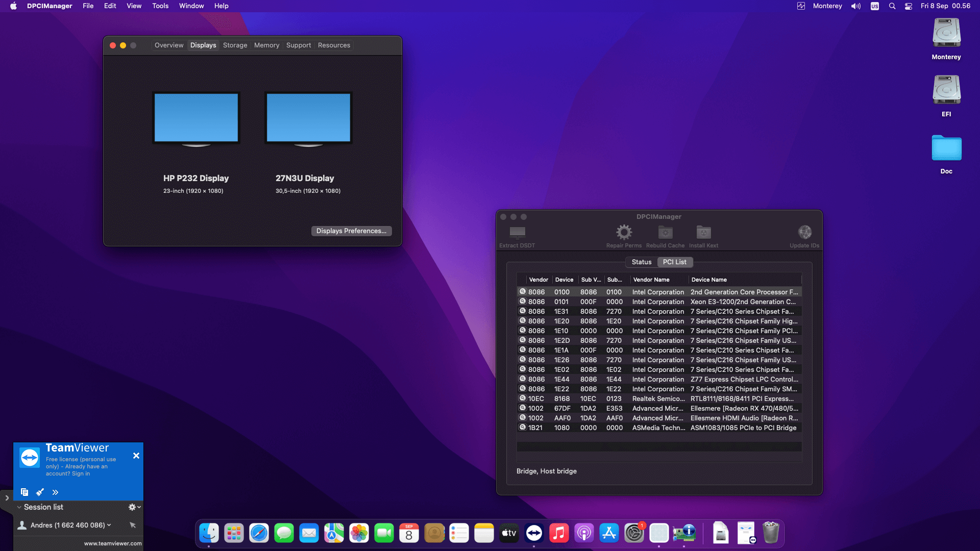
Task: Click the Monterey drive icon on the desktop
Action: pos(946,33)
